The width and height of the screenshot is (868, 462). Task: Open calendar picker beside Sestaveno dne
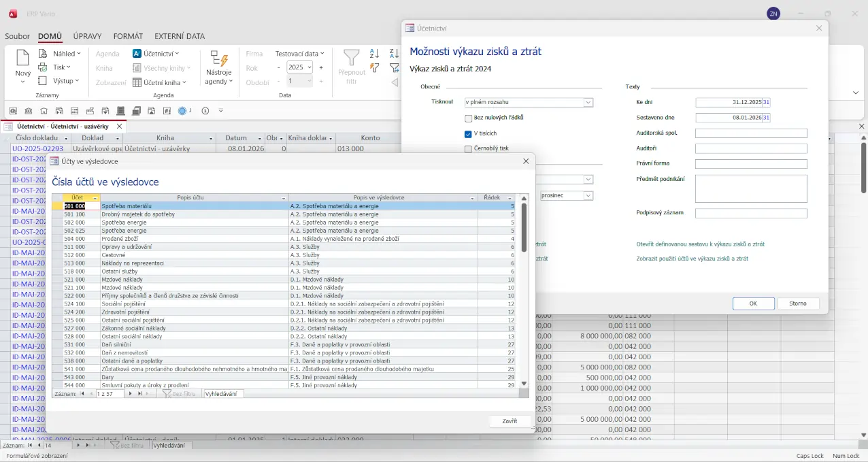point(766,118)
